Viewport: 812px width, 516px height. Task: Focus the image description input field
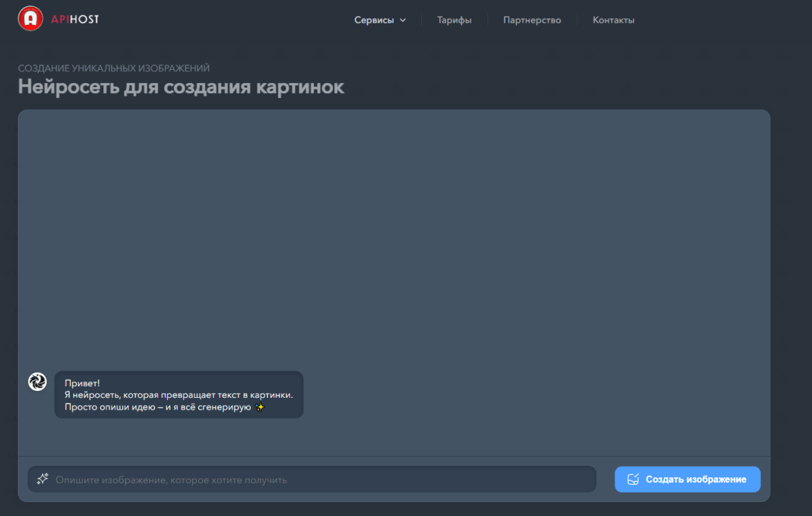point(318,479)
